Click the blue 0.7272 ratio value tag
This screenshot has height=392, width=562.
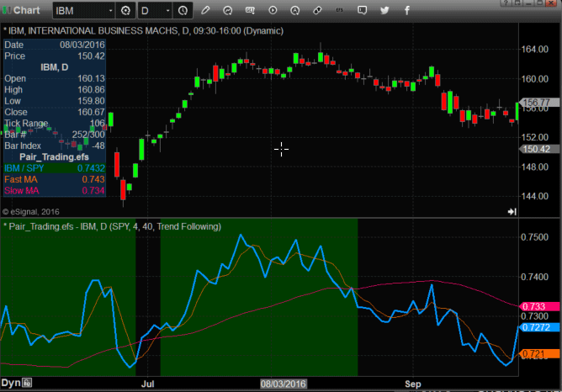click(x=539, y=327)
